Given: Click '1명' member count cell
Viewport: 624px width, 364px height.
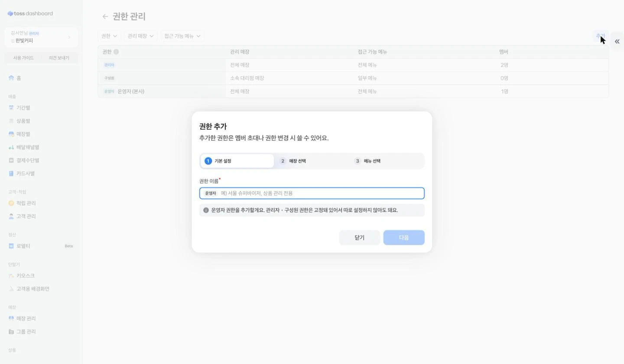Looking at the screenshot, I should tap(504, 91).
